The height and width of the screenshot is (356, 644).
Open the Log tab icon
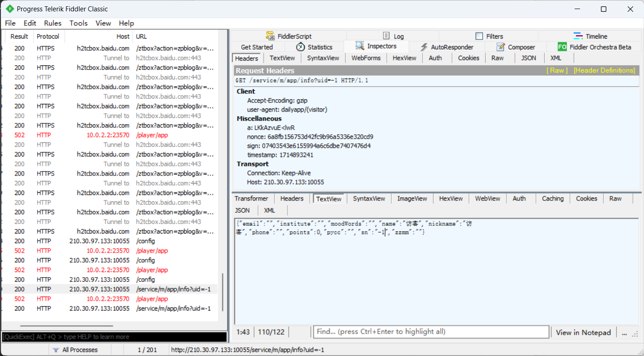[x=386, y=36]
